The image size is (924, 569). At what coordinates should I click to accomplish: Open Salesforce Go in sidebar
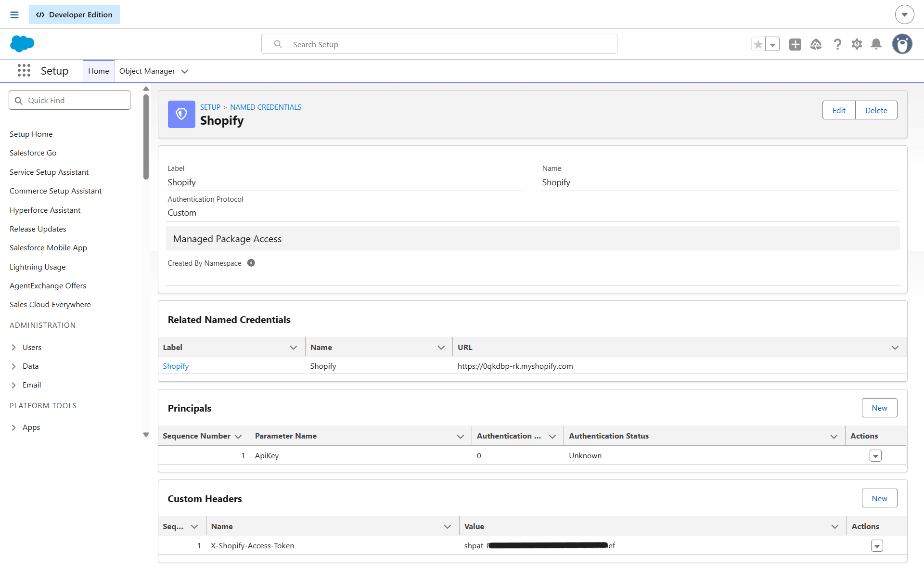(33, 153)
